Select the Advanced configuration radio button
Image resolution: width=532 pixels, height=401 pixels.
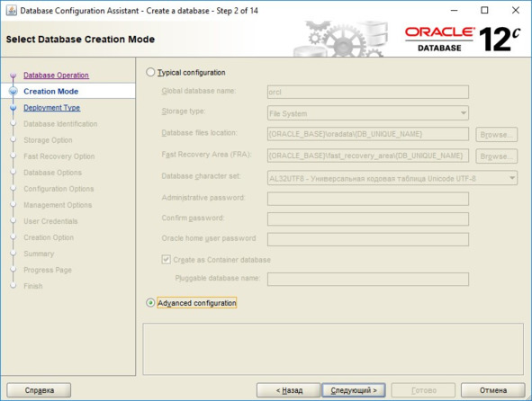point(150,303)
